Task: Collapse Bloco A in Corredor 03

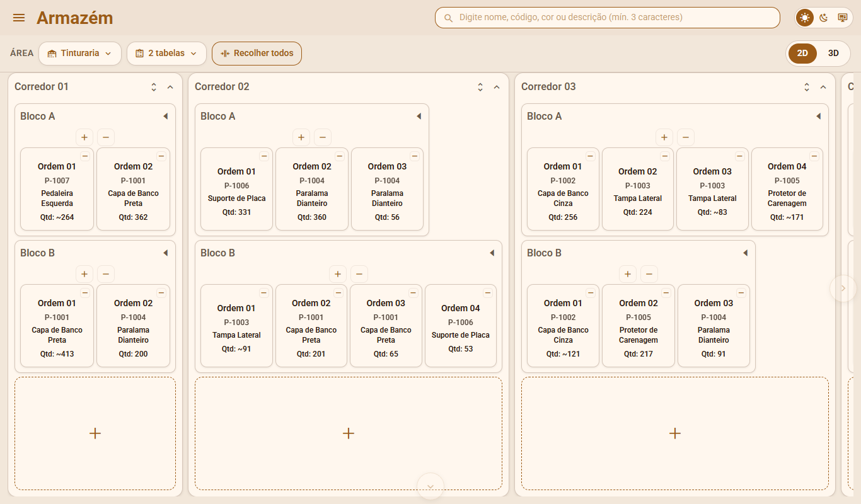Action: tap(818, 116)
